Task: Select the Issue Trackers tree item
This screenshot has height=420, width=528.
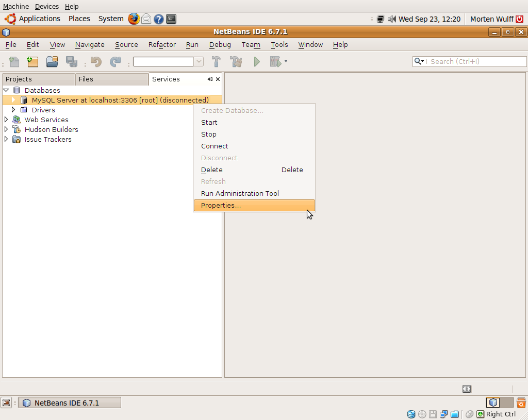Action: (x=48, y=139)
